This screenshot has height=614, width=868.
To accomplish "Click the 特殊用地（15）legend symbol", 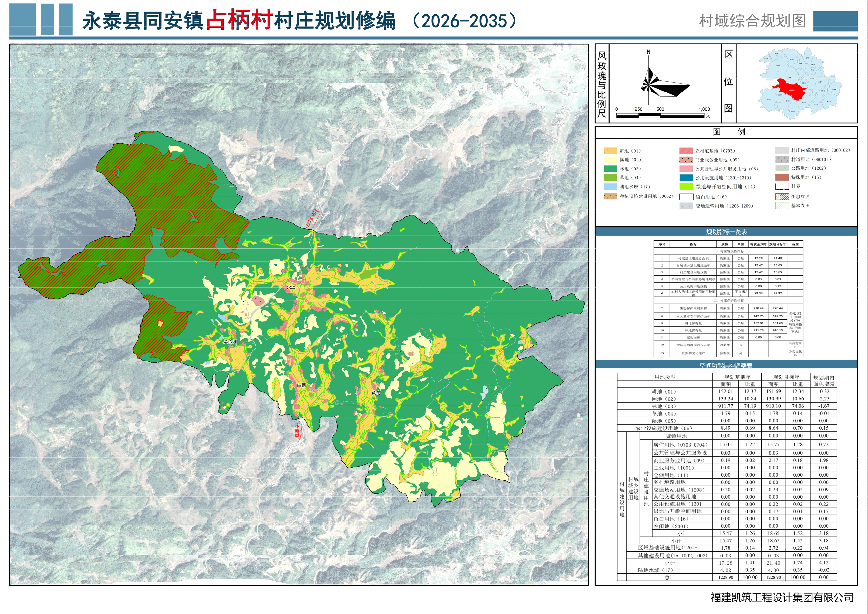I will tap(782, 178).
